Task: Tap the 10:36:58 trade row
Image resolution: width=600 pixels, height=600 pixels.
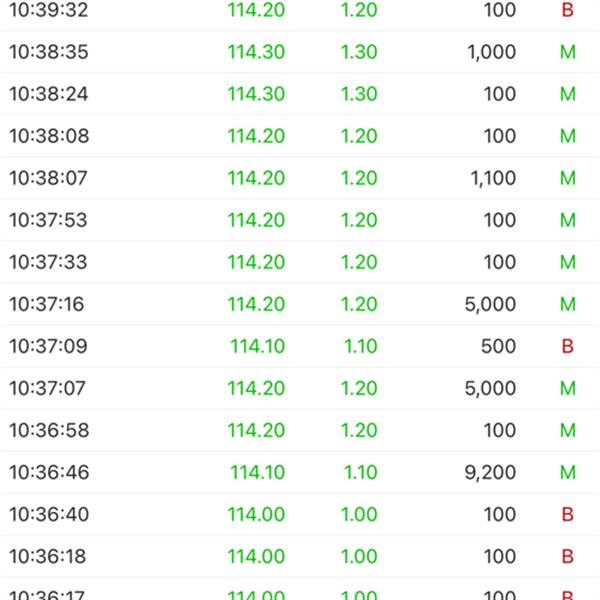Action: coord(300,430)
